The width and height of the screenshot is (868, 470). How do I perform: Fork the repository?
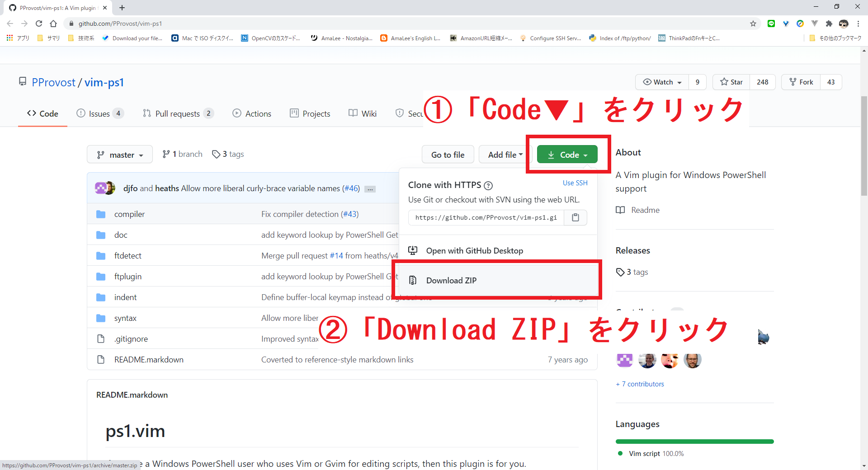pos(801,82)
